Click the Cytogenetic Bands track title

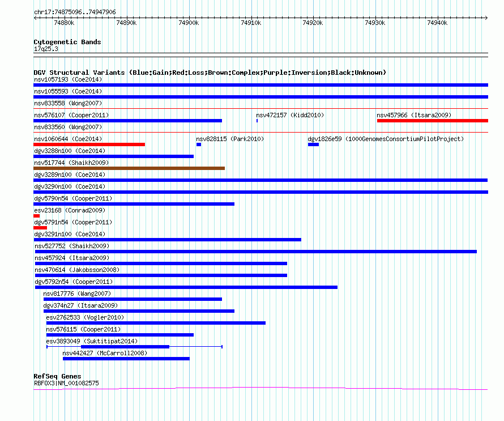67,42
